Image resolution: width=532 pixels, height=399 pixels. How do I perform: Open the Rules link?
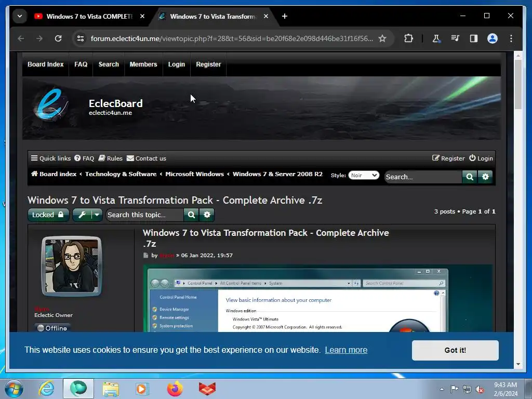pyautogui.click(x=110, y=158)
